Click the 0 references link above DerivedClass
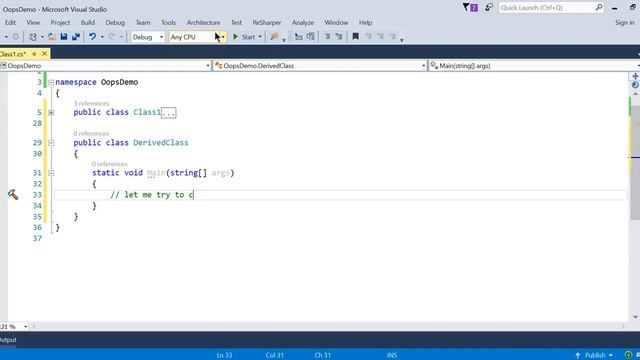This screenshot has height=360, width=640. coord(91,133)
